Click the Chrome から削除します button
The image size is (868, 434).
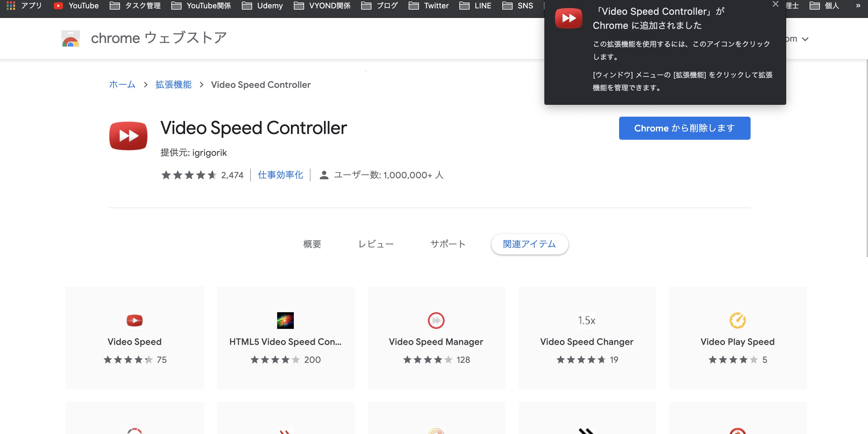tap(684, 128)
